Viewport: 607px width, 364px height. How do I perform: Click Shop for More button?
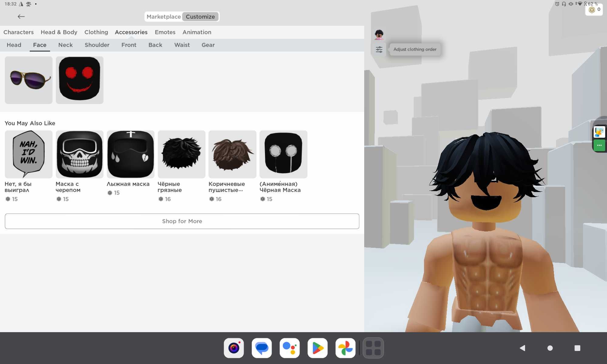(182, 221)
